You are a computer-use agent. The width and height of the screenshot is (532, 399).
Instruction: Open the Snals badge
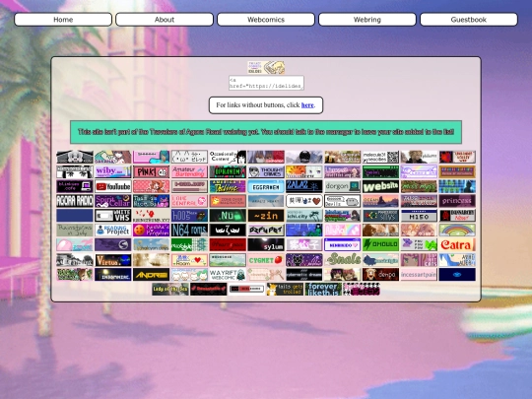click(x=342, y=260)
